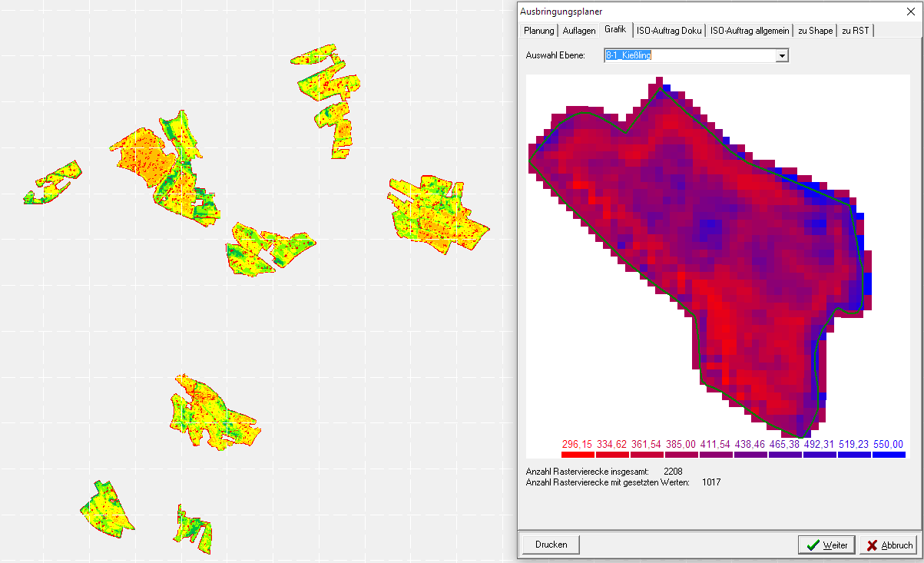This screenshot has height=563, width=924.
Task: Click the red 296,15 legend swatch
Action: click(578, 455)
